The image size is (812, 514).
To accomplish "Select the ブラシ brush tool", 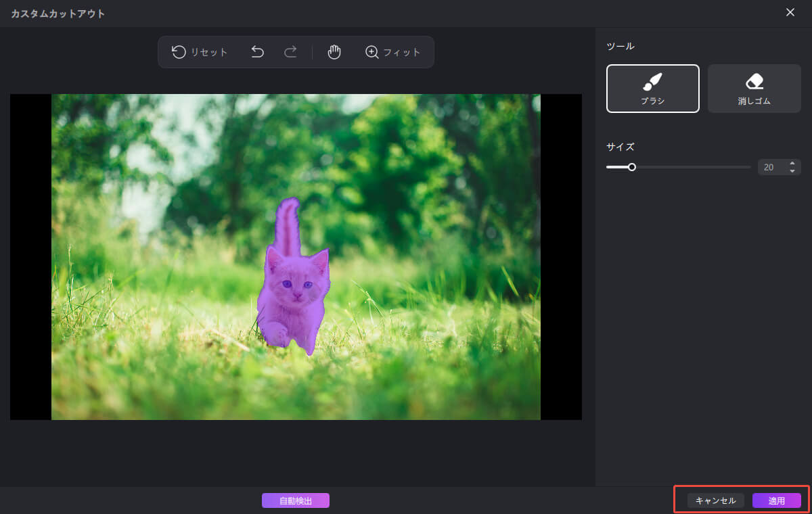I will (652, 89).
